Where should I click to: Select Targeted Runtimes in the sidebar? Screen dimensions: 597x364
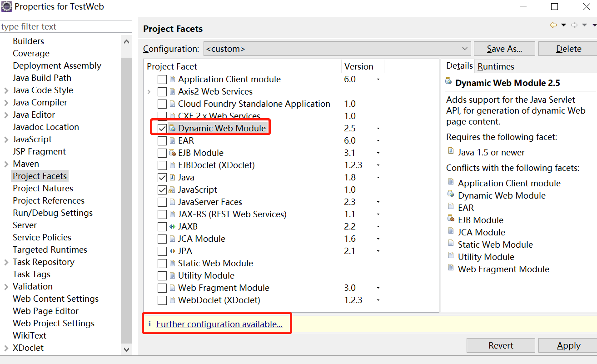coord(50,249)
